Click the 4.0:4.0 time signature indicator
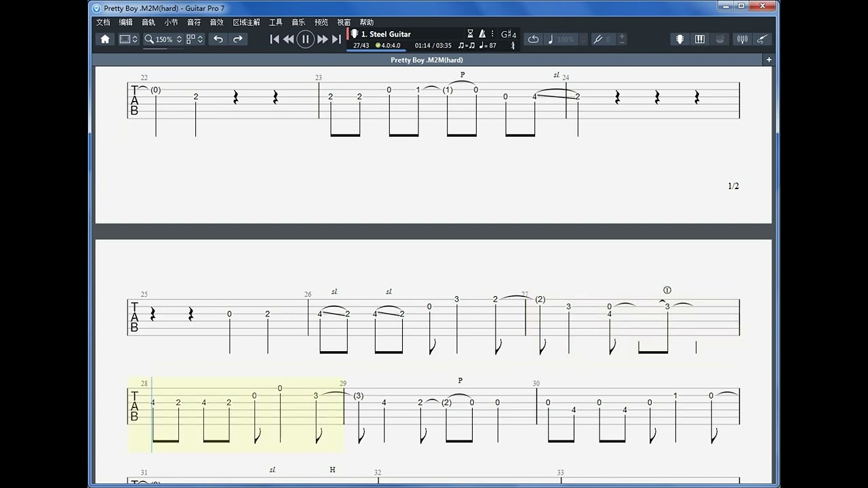 coord(388,45)
